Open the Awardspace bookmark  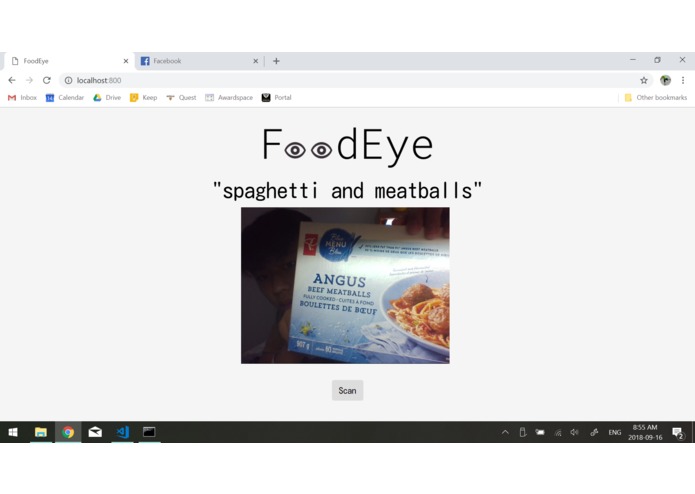tap(229, 97)
